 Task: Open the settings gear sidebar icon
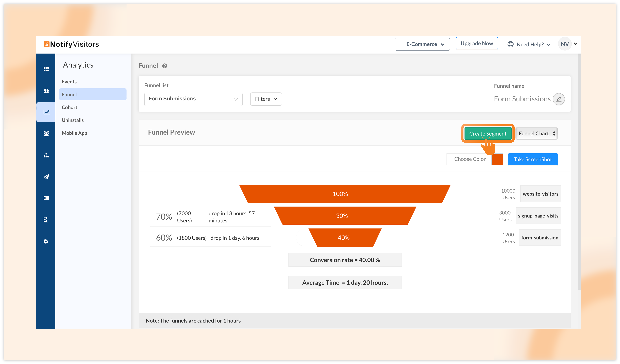click(x=46, y=241)
